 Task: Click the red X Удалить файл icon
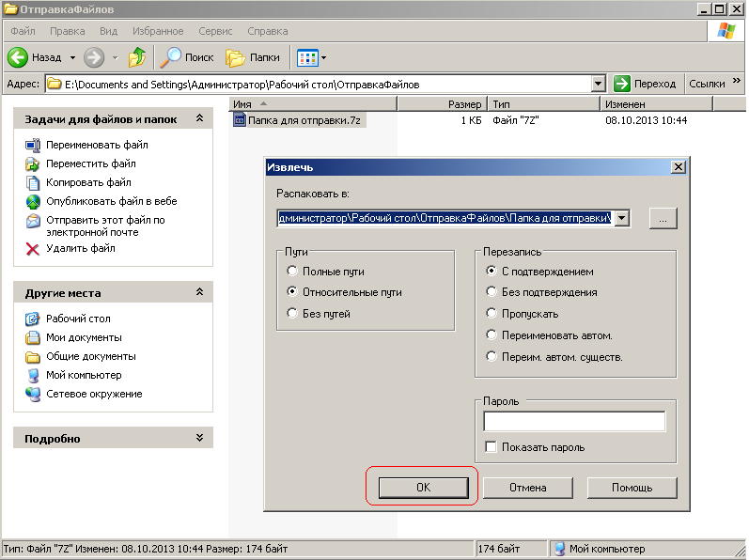(33, 249)
